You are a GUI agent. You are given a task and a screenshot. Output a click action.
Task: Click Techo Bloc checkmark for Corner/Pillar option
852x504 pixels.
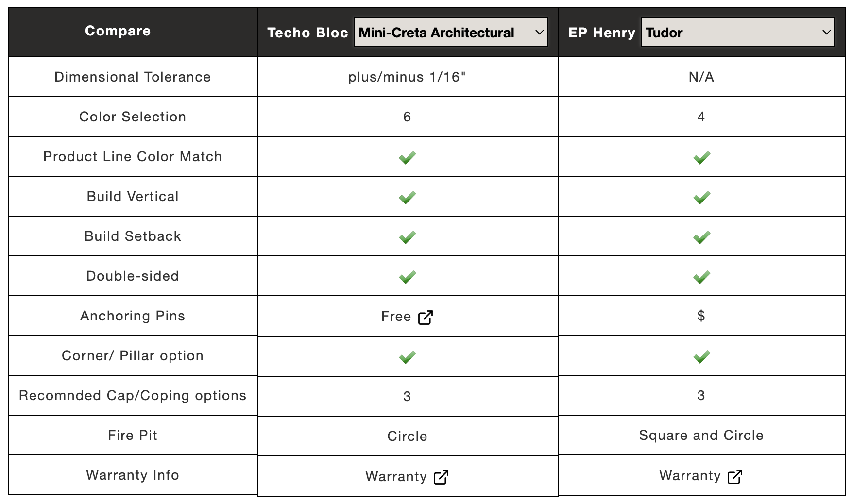tap(407, 357)
